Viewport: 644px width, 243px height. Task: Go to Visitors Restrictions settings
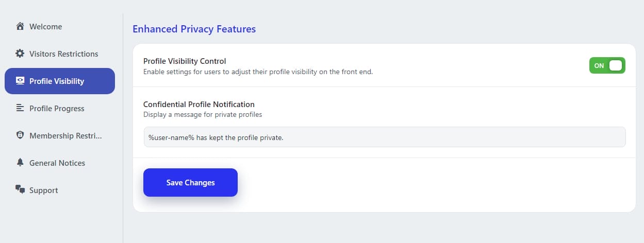(x=63, y=54)
